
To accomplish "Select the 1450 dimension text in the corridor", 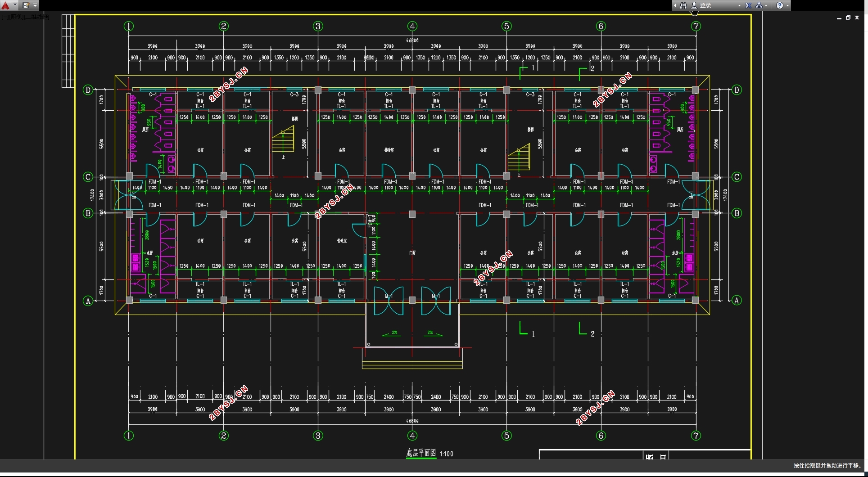I will (x=167, y=188).
